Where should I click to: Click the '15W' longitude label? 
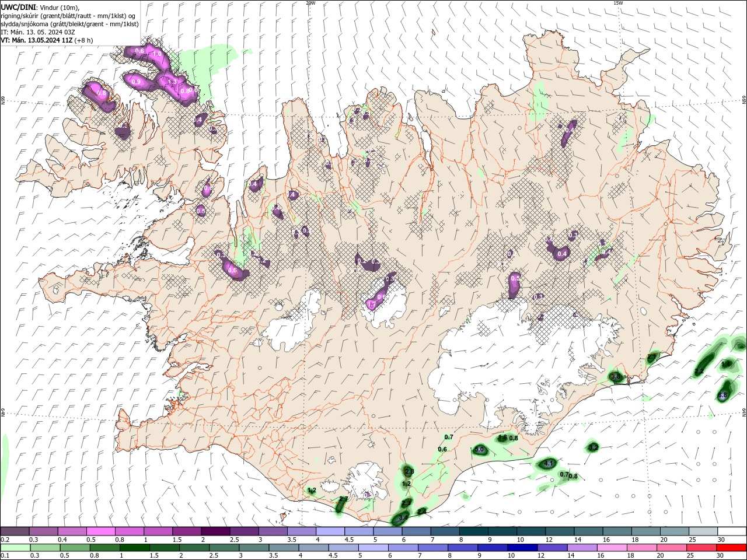[618, 3]
